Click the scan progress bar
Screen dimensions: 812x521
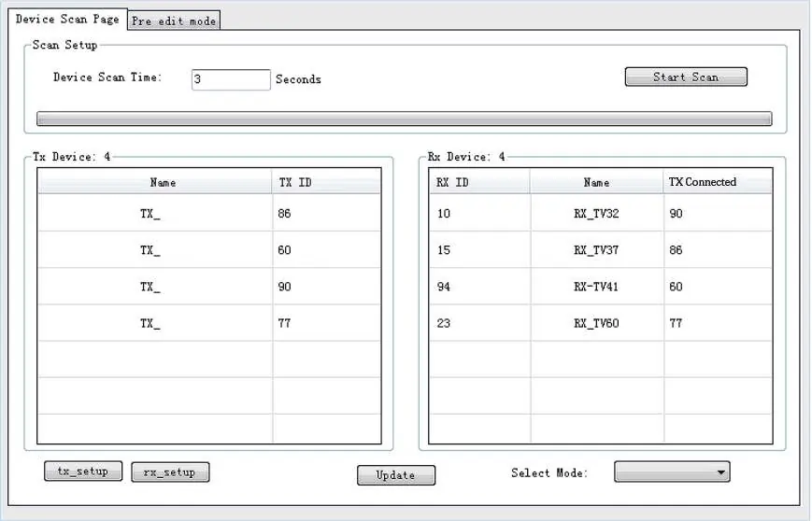coord(404,119)
